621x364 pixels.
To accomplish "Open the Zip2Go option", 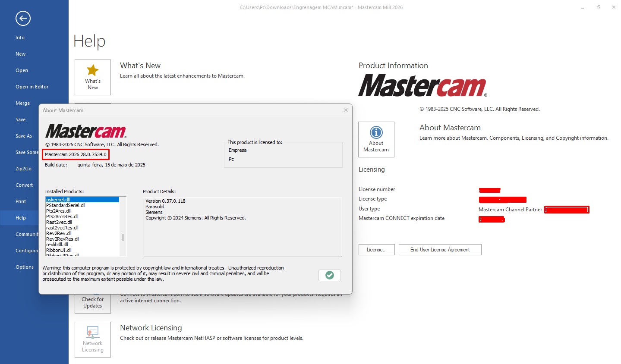I will [x=23, y=169].
